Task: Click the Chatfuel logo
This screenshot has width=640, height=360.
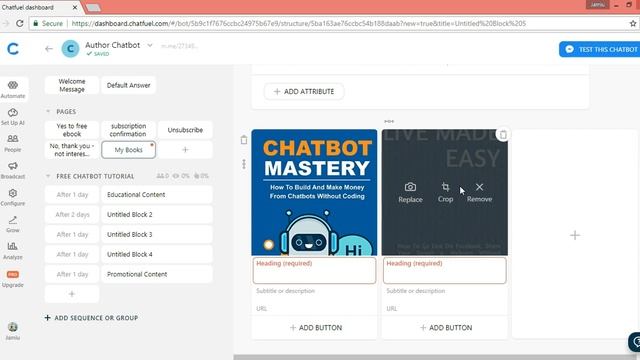Action: point(13,49)
